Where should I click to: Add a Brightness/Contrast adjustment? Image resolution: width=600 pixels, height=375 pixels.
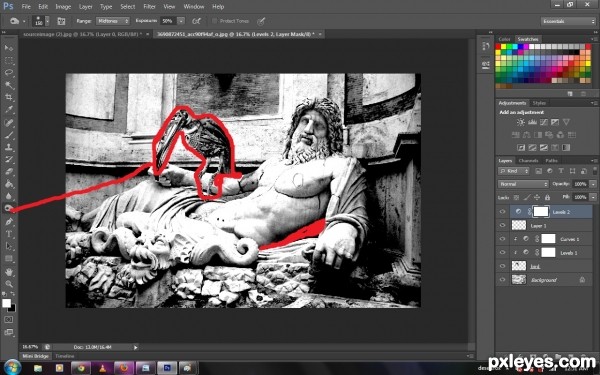(x=520, y=122)
